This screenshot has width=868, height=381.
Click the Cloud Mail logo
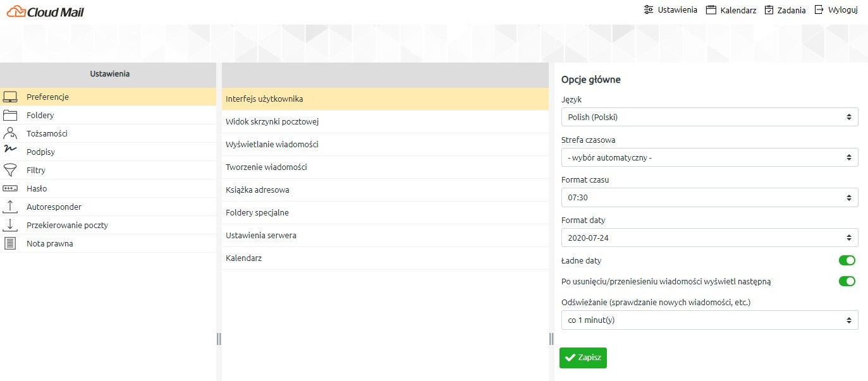pyautogui.click(x=46, y=11)
